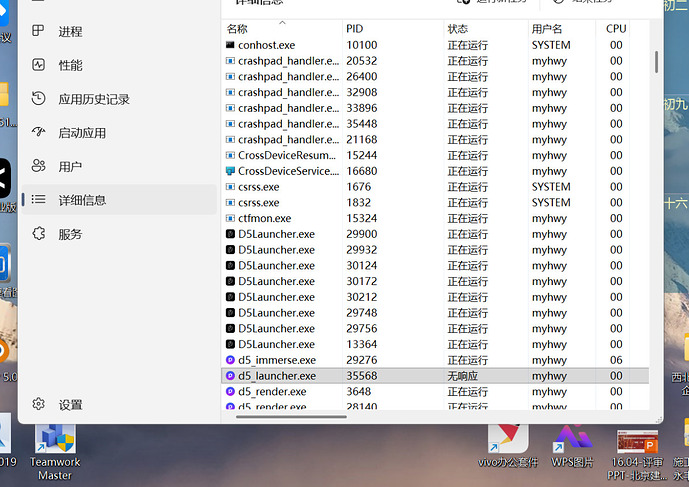Viewport: 689px width, 487px height.
Task: Click the 性能 pulse icon in the sidebar
Action: tap(38, 65)
